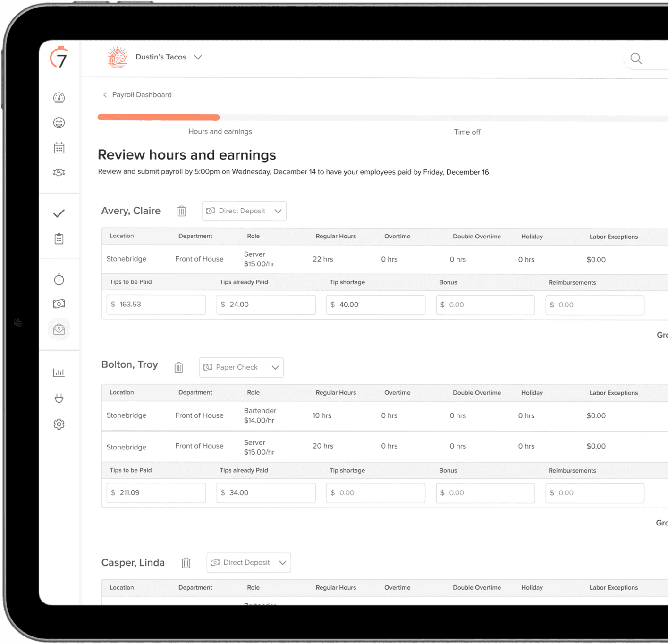Viewport: 668px width, 644px height.
Task: Click Bolton's Reimbursements amount field
Action: click(595, 493)
